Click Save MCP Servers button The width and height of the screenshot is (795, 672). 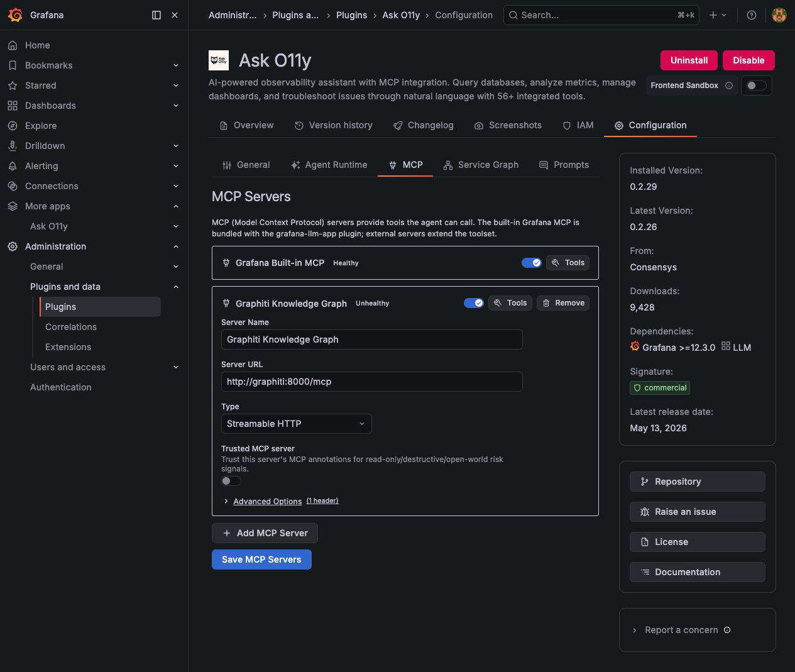(x=261, y=559)
